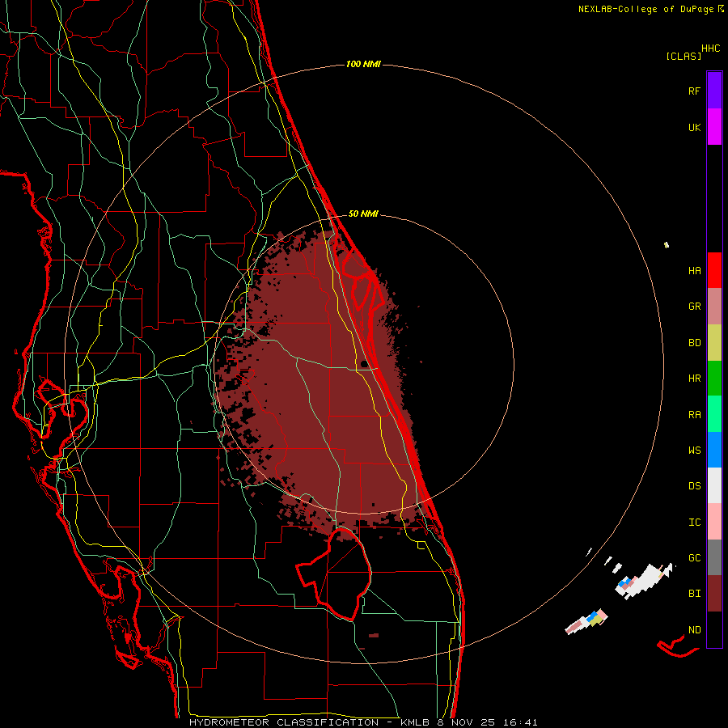Click the small brown echo south of lake
This screenshot has width=728, height=728.
pos(374,635)
